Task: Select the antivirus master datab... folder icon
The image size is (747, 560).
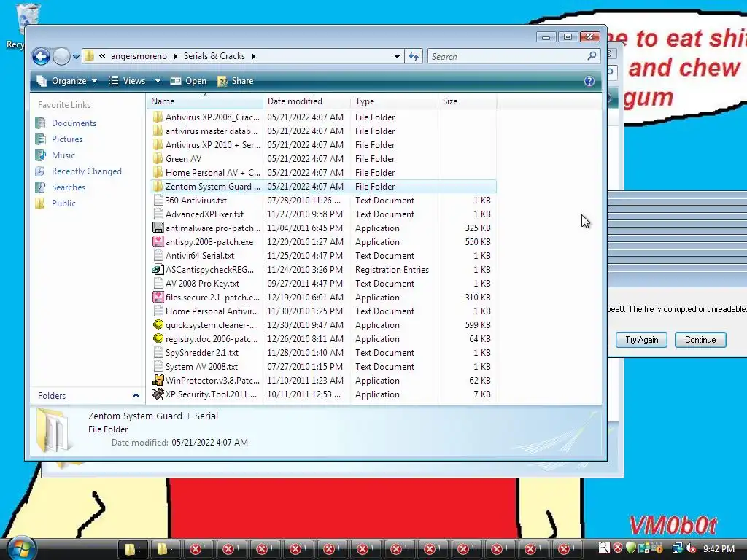Action: [x=158, y=131]
